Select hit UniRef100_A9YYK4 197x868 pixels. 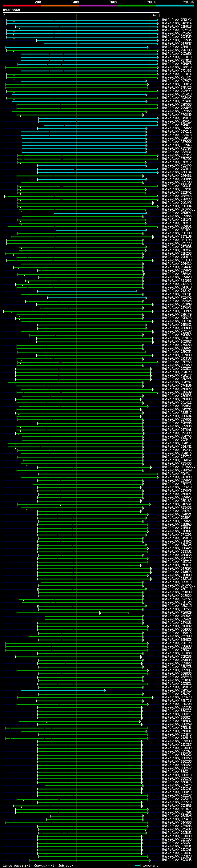click(176, 30)
